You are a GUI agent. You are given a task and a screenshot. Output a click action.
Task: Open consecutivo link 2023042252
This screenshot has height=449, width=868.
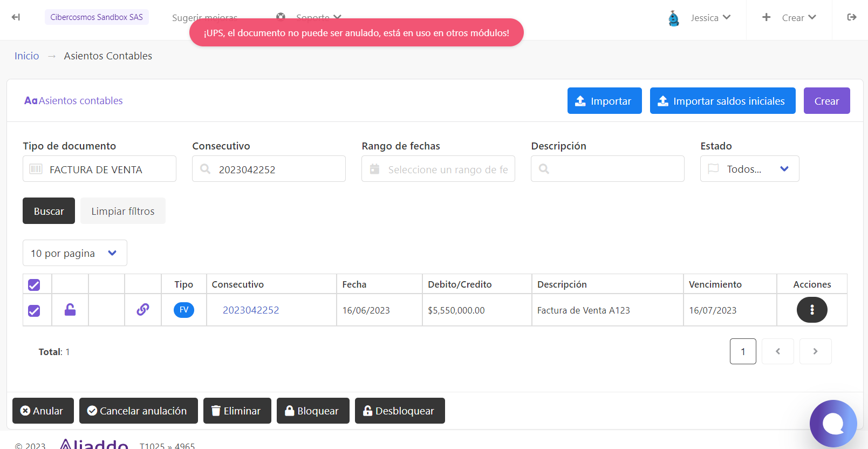251,310
